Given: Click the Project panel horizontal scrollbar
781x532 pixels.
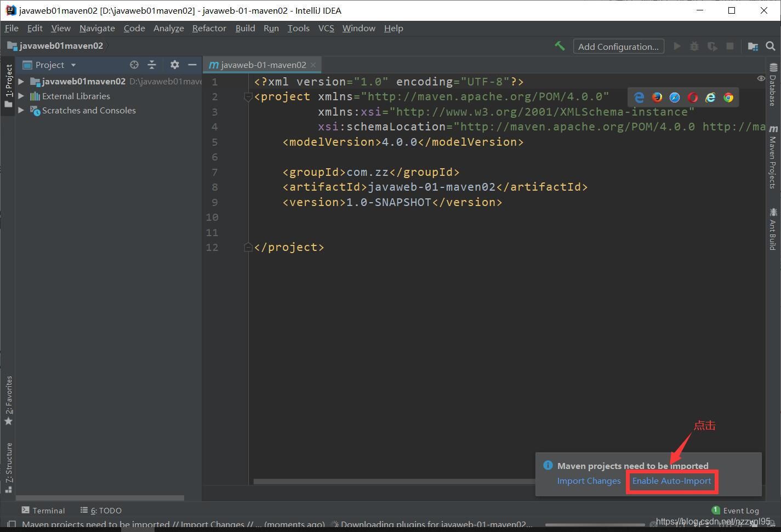Looking at the screenshot, I should point(100,498).
